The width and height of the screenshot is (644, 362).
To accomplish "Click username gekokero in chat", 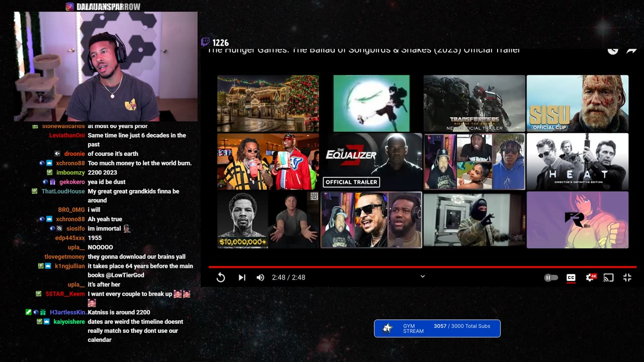I will click(x=72, y=182).
